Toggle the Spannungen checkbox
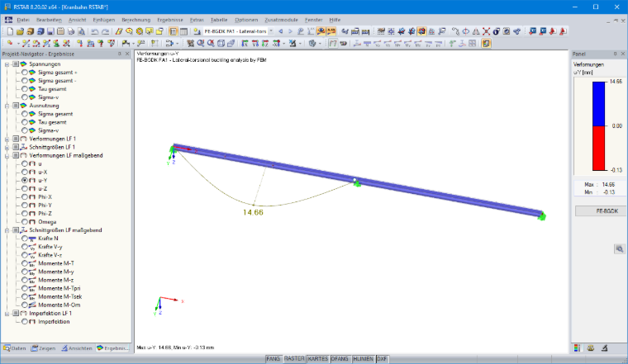 click(16, 64)
